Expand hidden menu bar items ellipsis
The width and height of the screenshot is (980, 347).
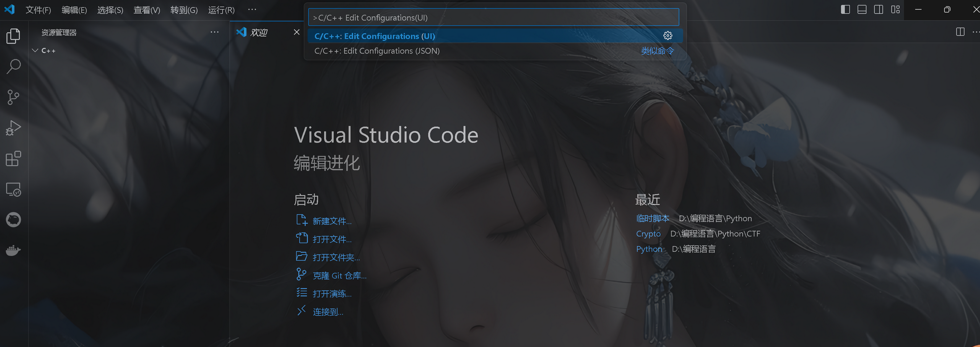coord(252,10)
